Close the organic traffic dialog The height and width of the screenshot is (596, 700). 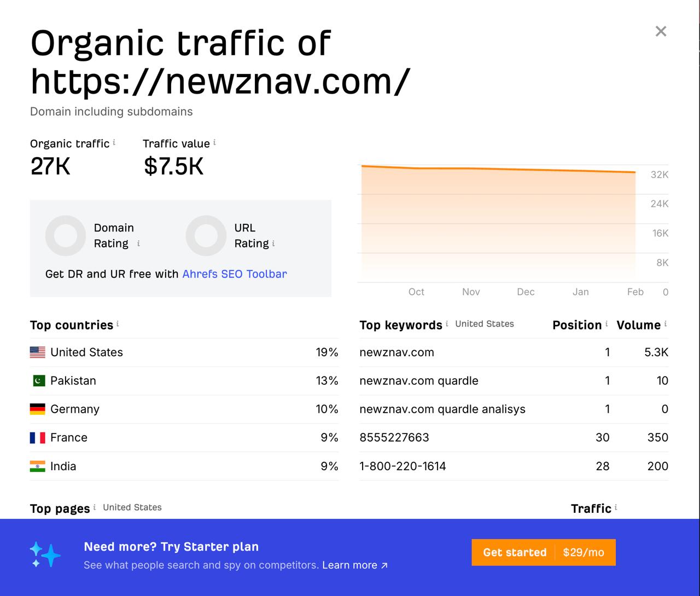(661, 31)
